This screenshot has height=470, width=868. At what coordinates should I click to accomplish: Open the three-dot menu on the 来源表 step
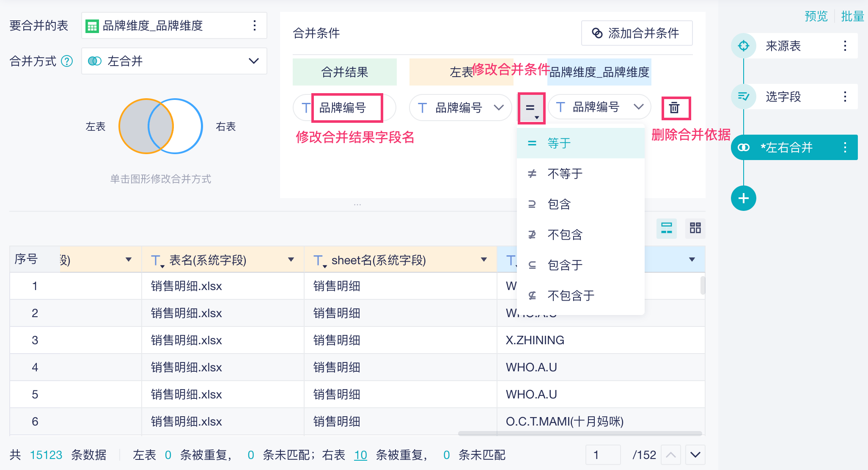click(x=845, y=46)
